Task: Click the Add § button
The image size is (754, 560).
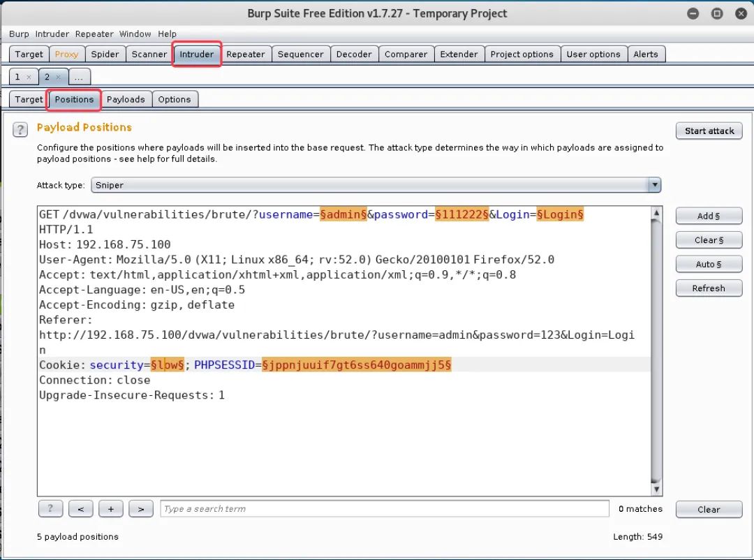Action: coord(709,216)
